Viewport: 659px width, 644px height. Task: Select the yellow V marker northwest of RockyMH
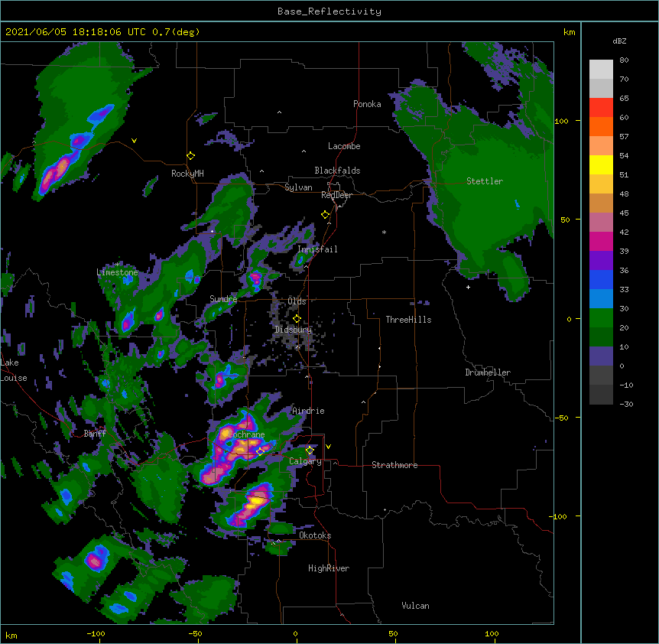tap(134, 141)
